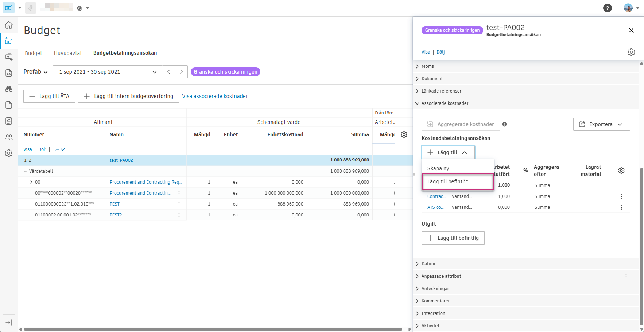Choose Lägg till befintlig menu option
Image resolution: width=644 pixels, height=332 pixels.
point(458,181)
